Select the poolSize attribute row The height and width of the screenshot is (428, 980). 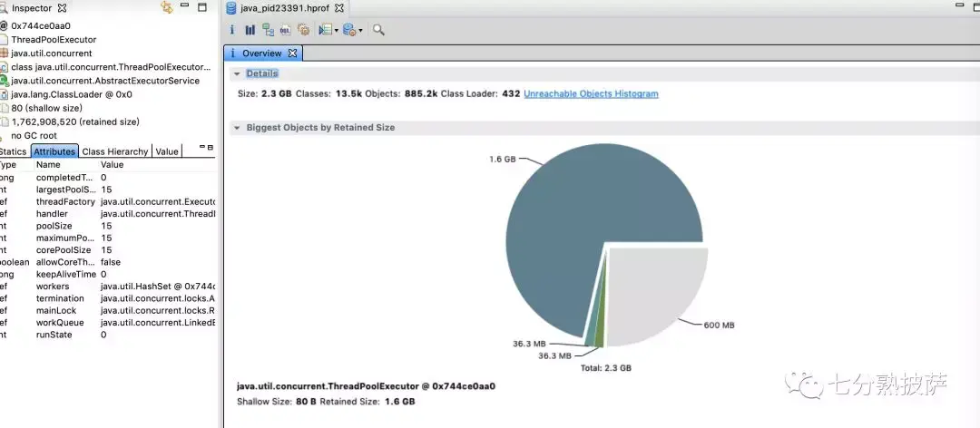[107, 226]
